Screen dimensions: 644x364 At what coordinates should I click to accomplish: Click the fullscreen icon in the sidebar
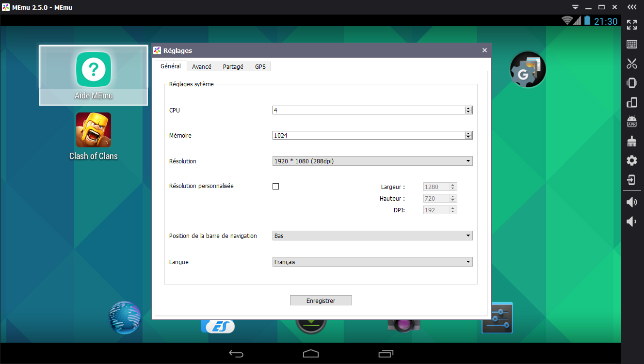(631, 25)
